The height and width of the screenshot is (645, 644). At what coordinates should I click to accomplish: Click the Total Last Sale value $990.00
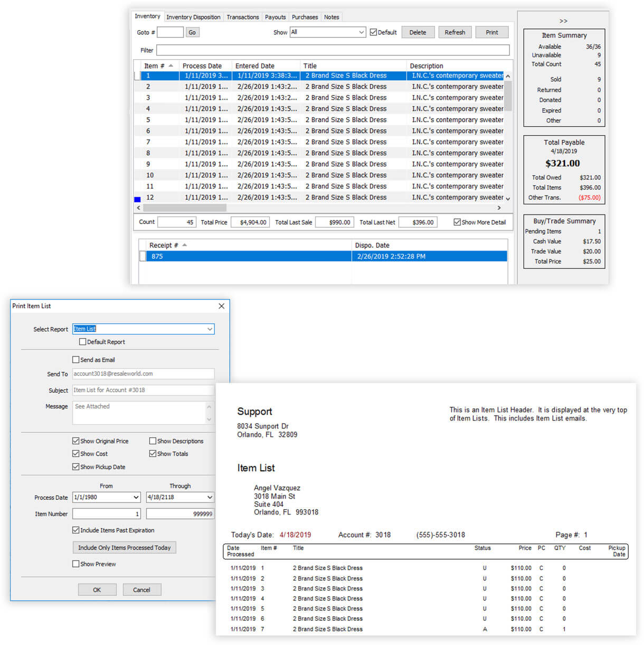point(335,222)
